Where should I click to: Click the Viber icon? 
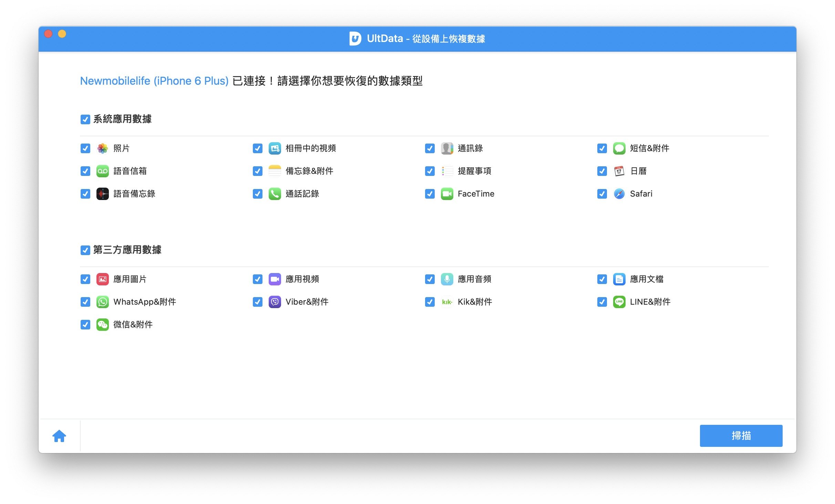click(x=275, y=302)
